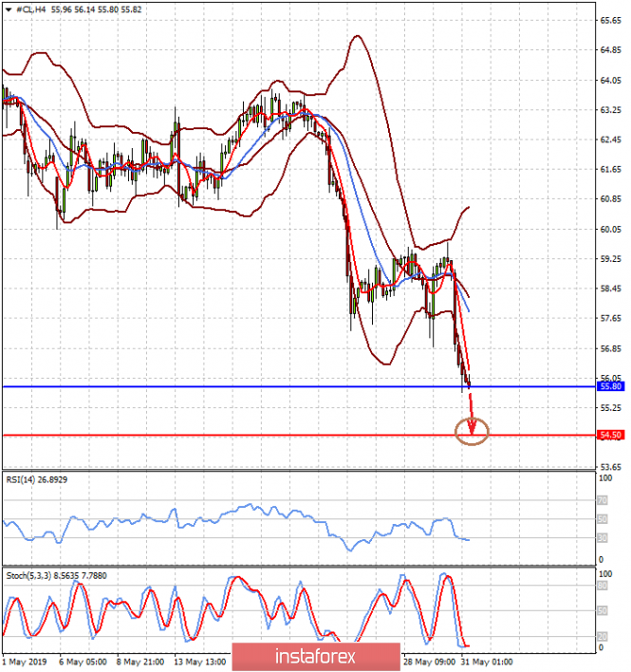Viewport: 631px width, 672px height.
Task: Click the 1 May 2019 date label
Action: click(x=25, y=663)
